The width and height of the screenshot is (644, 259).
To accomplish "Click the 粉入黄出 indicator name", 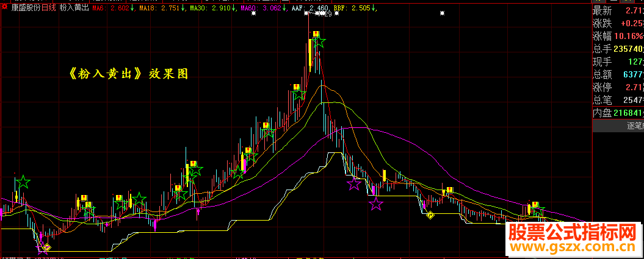I will pos(74,7).
